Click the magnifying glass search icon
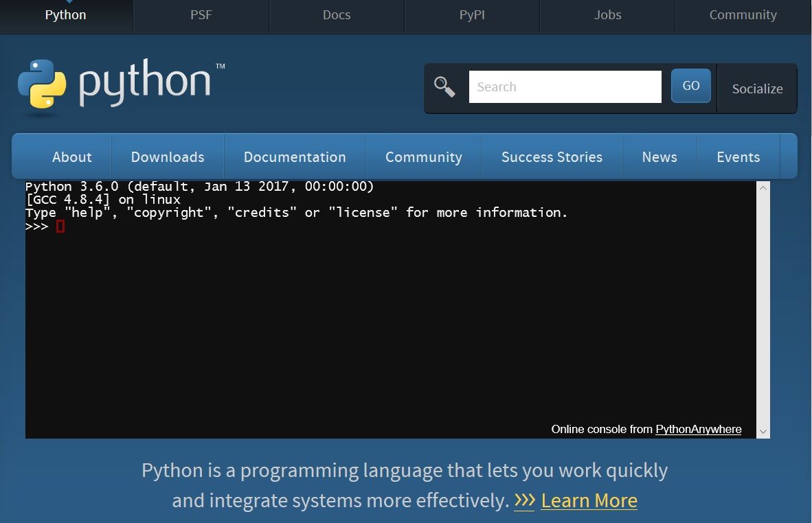 (444, 86)
